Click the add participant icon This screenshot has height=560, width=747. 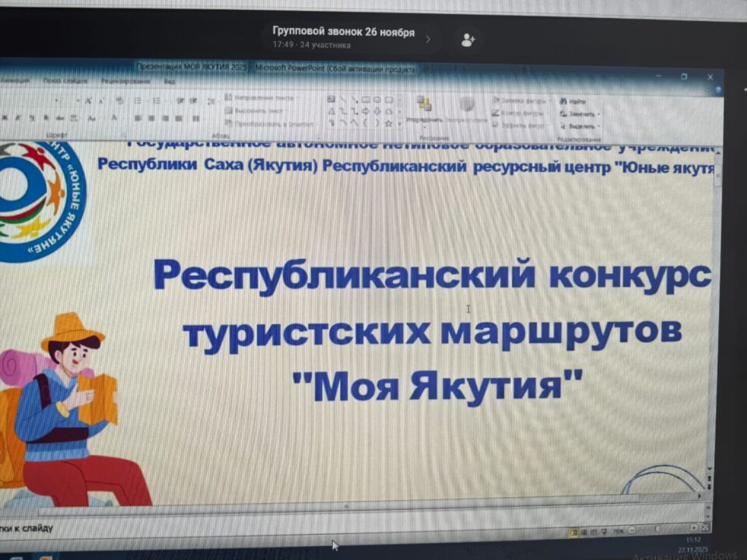pos(468,40)
